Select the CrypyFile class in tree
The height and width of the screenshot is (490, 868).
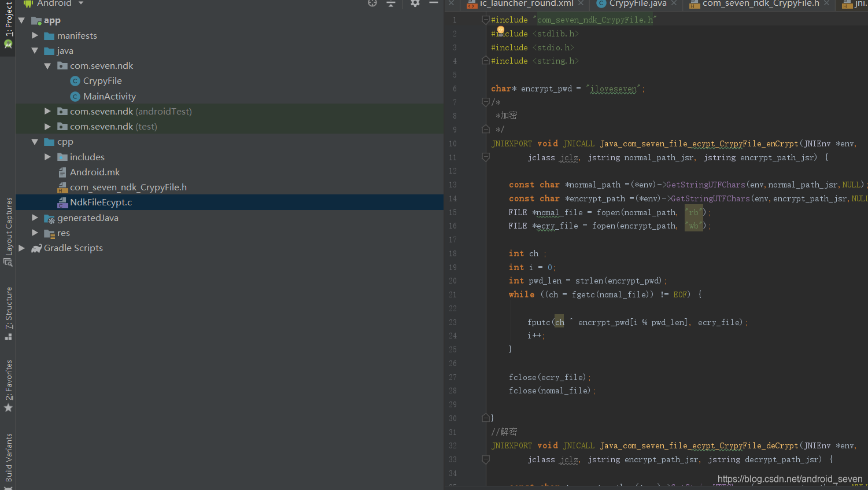102,81
